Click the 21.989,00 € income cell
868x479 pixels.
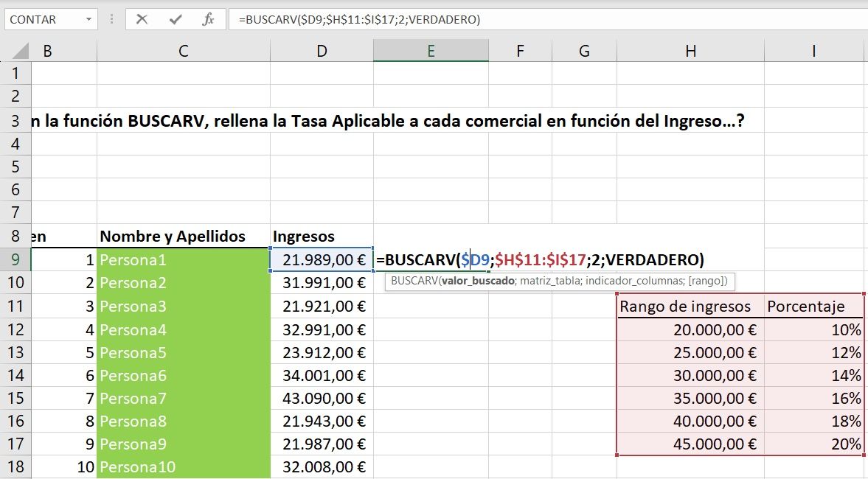[x=322, y=259]
